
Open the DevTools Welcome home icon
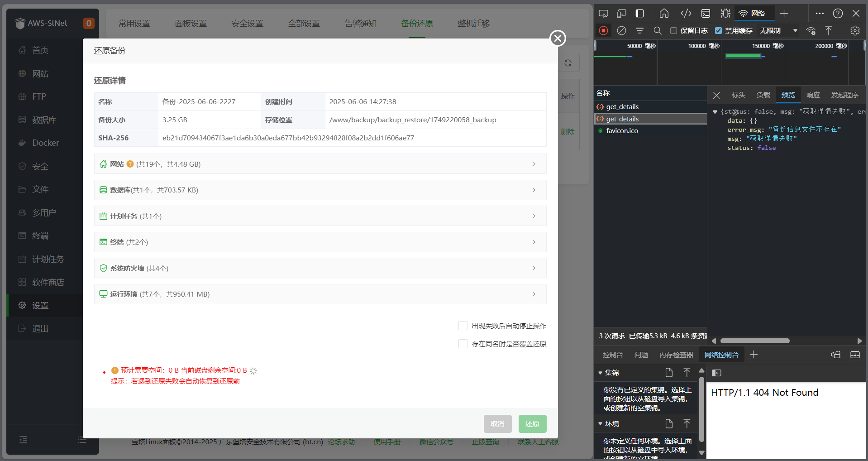coord(664,14)
